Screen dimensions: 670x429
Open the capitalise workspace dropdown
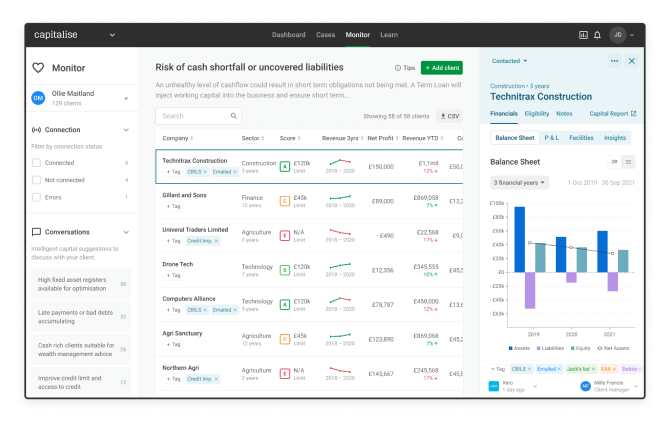tap(112, 35)
